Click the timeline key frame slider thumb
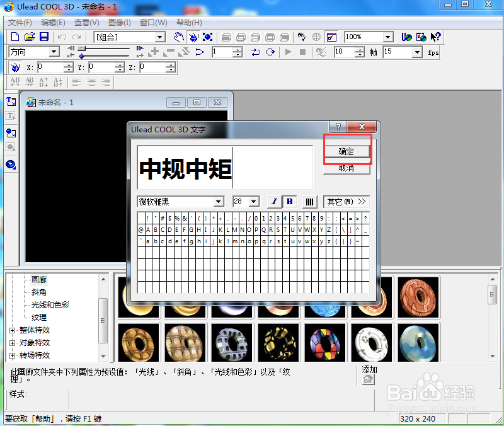504x426 pixels. coord(83,49)
